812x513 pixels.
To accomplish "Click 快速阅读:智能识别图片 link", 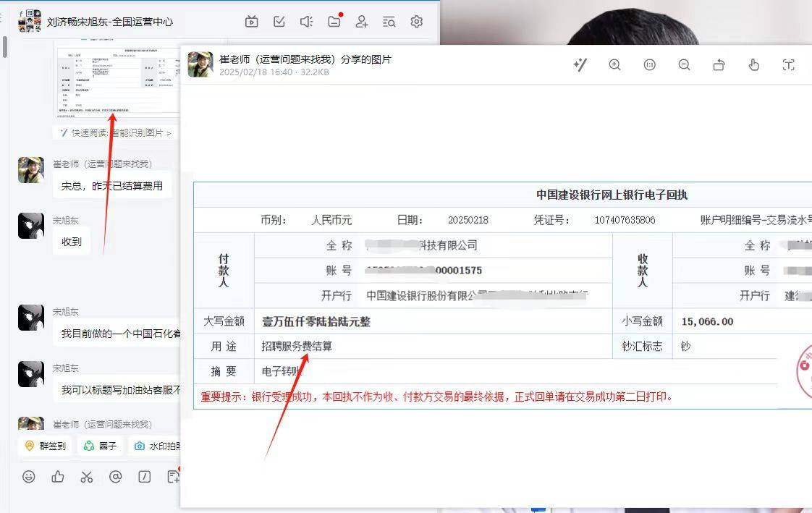I will tap(117, 133).
